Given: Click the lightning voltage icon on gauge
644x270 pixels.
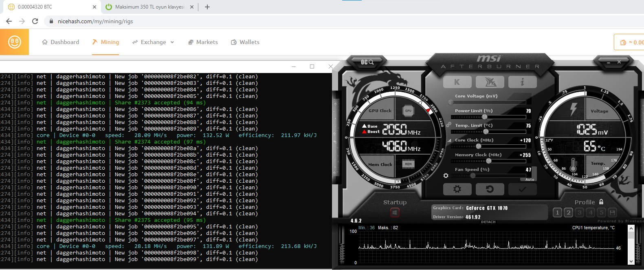Looking at the screenshot, I should tap(574, 109).
